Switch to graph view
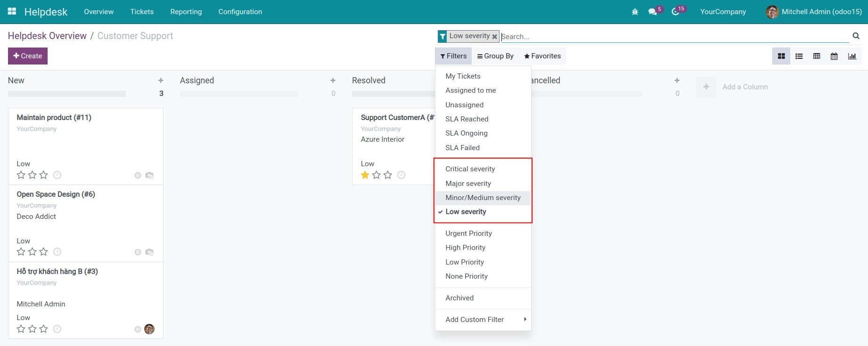This screenshot has height=346, width=868. 852,56
